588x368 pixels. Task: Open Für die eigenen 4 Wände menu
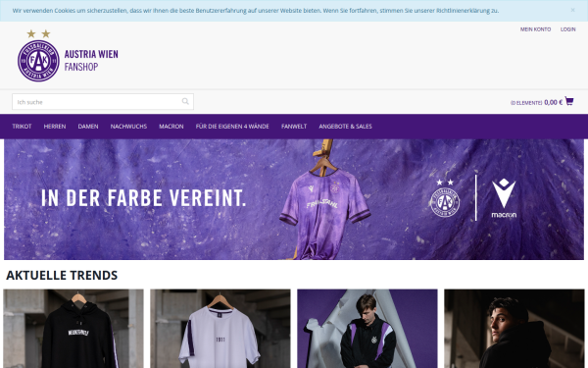coord(232,127)
